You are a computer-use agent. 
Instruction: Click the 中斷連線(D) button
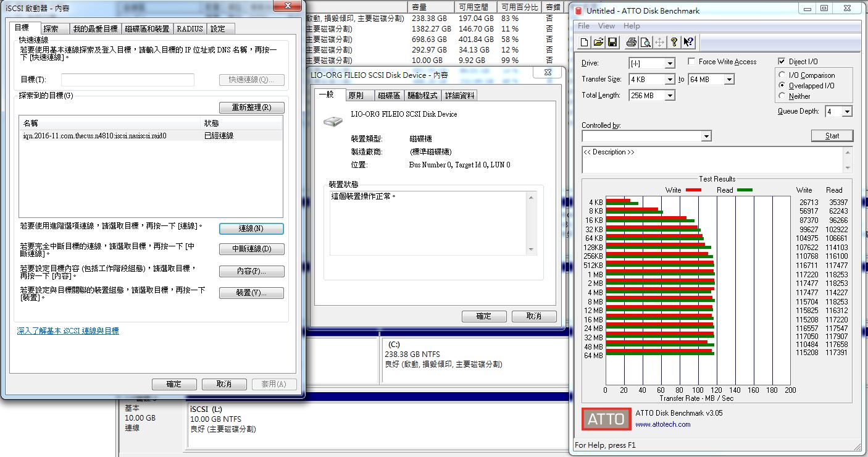(251, 249)
